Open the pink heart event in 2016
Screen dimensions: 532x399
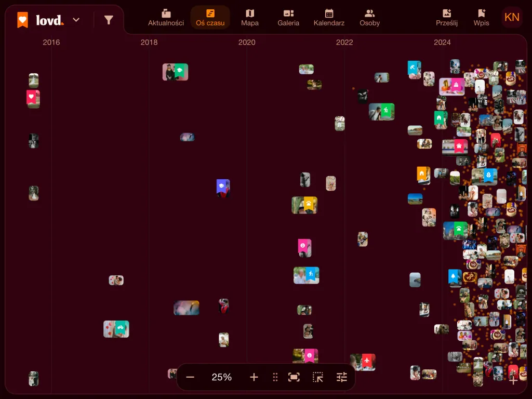click(x=33, y=99)
